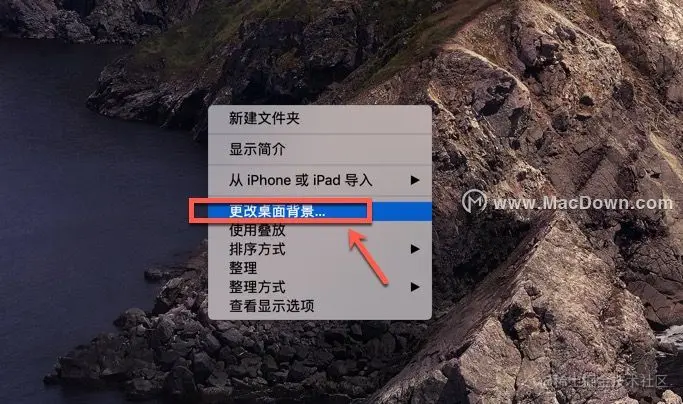Expand the submenu arrow beside 整理方式

[415, 287]
